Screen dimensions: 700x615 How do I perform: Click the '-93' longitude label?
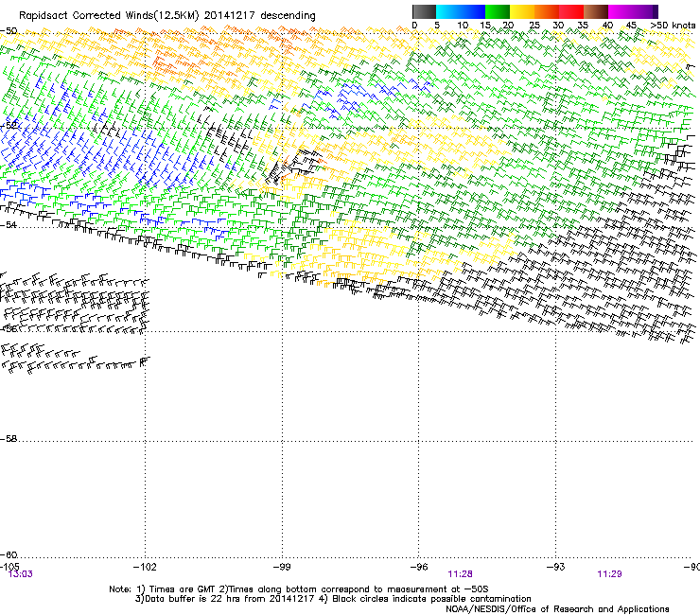click(556, 567)
